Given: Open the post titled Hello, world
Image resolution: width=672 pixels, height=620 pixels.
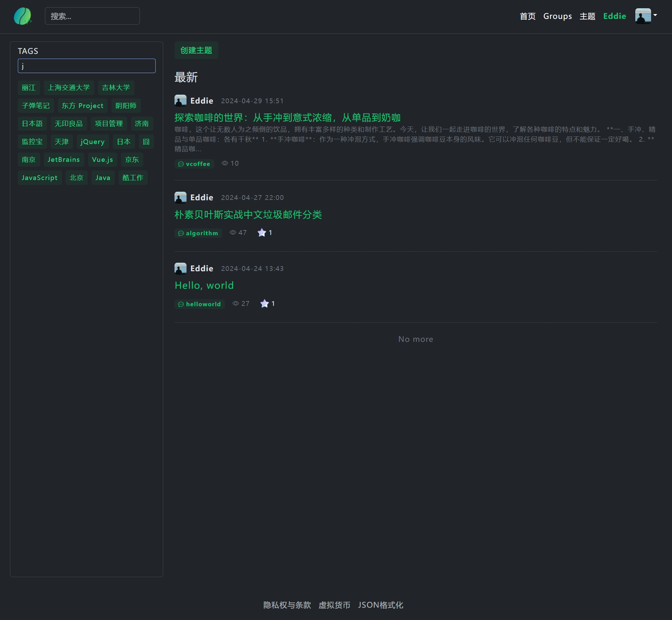Looking at the screenshot, I should 204,285.
